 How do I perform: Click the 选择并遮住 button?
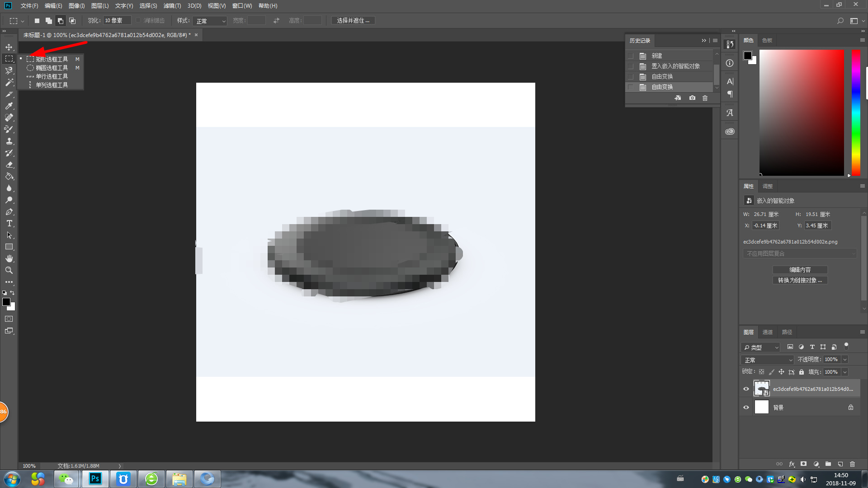coord(353,21)
